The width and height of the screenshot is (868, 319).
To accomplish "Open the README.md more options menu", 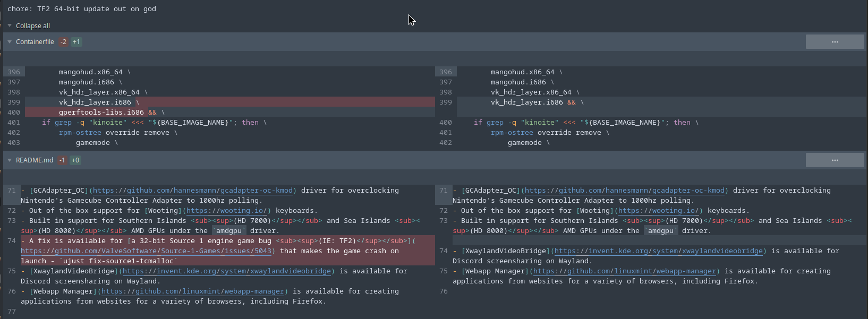I will [835, 160].
